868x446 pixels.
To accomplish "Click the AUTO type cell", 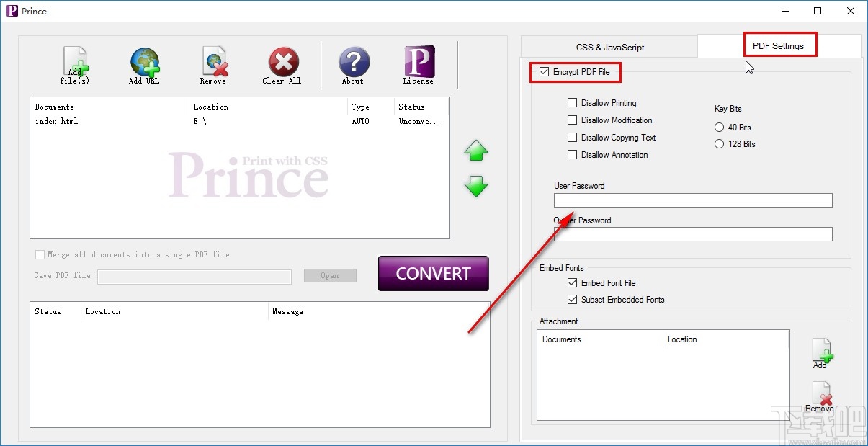I will (x=360, y=121).
